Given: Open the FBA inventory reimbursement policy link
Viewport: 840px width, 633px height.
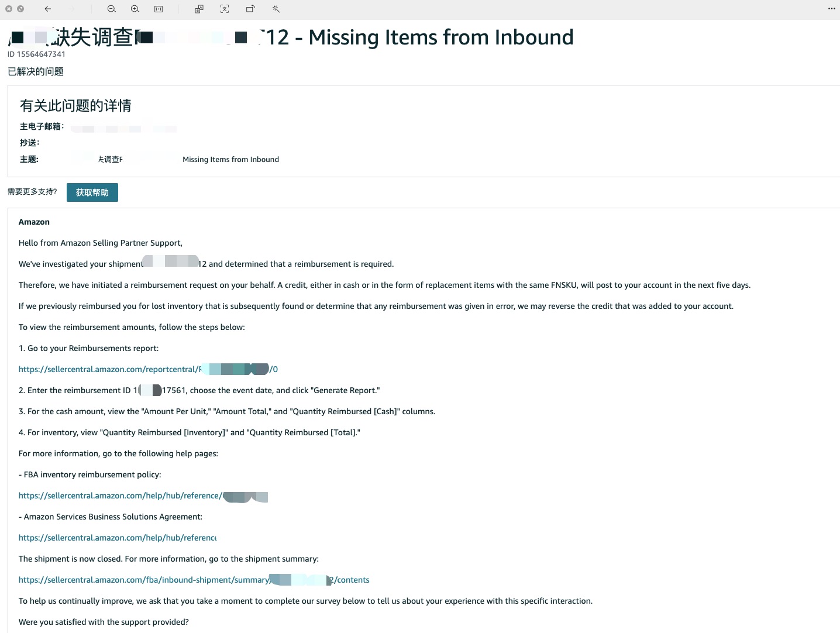Looking at the screenshot, I should [x=121, y=496].
